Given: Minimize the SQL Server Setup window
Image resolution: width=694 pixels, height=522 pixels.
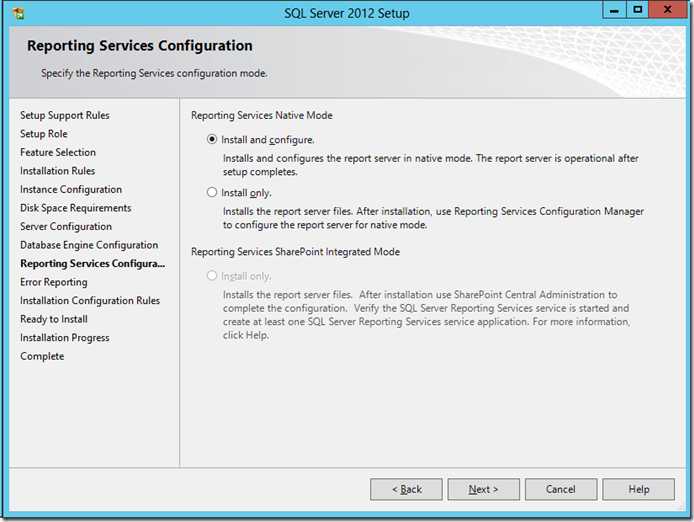Looking at the screenshot, I should [x=614, y=10].
